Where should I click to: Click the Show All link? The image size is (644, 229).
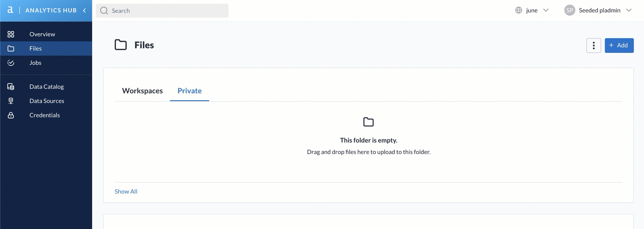126,191
